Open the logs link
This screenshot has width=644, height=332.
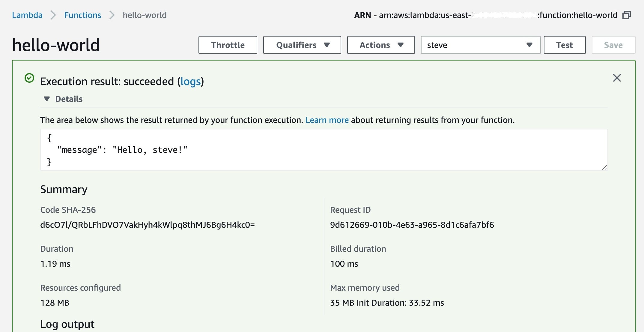pyautogui.click(x=190, y=82)
